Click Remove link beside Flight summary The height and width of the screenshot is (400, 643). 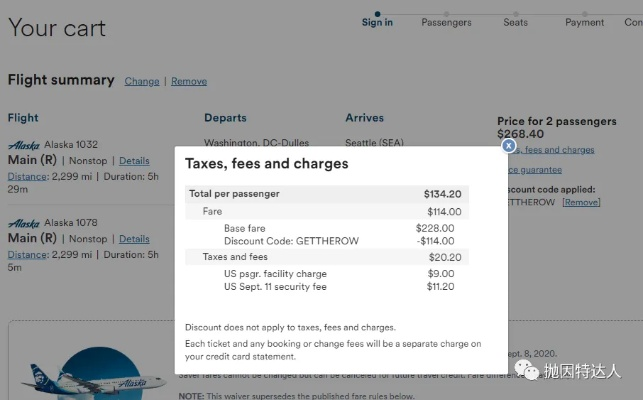pos(189,81)
